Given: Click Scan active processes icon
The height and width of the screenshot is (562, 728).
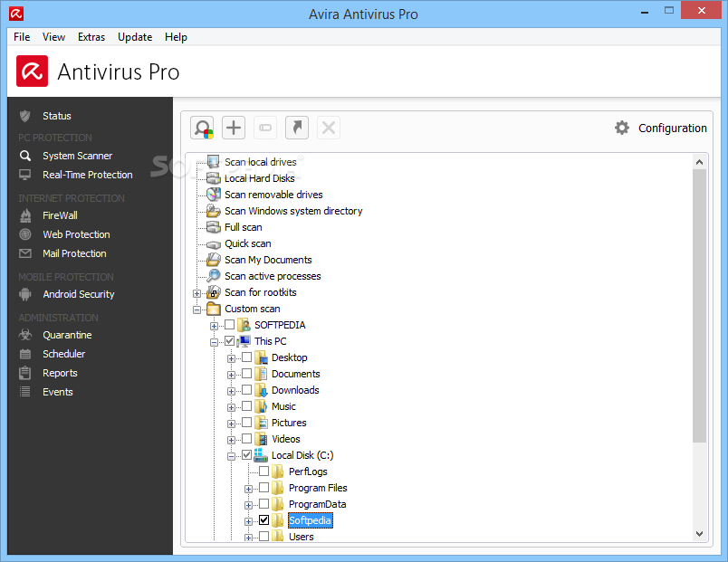Looking at the screenshot, I should click(x=213, y=276).
